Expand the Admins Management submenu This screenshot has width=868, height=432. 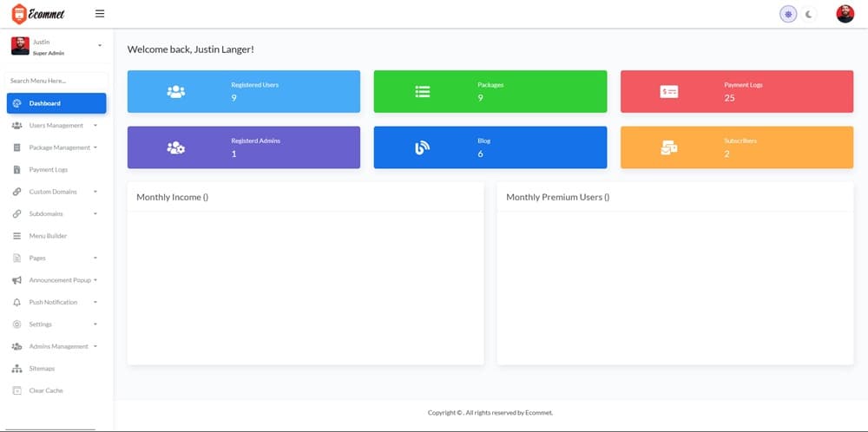coord(58,346)
